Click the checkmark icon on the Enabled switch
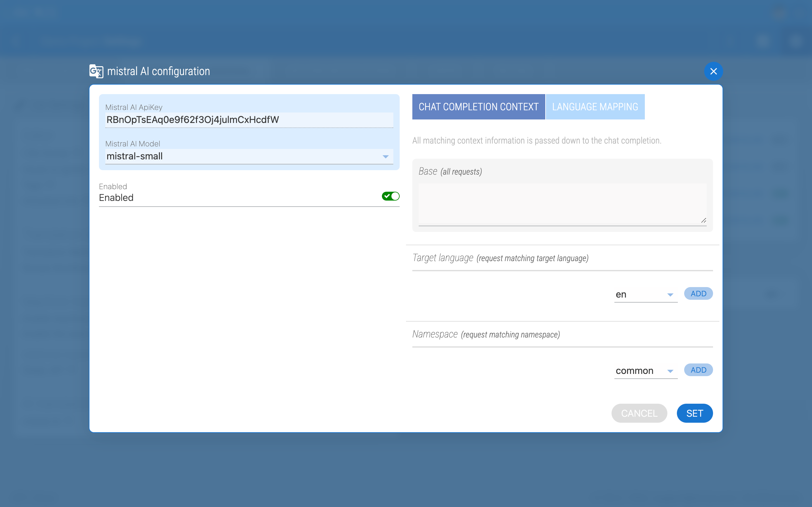This screenshot has width=812, height=507. coord(387,196)
